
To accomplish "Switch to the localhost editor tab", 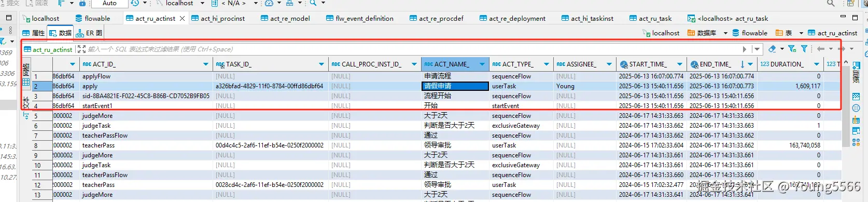I will pos(41,18).
